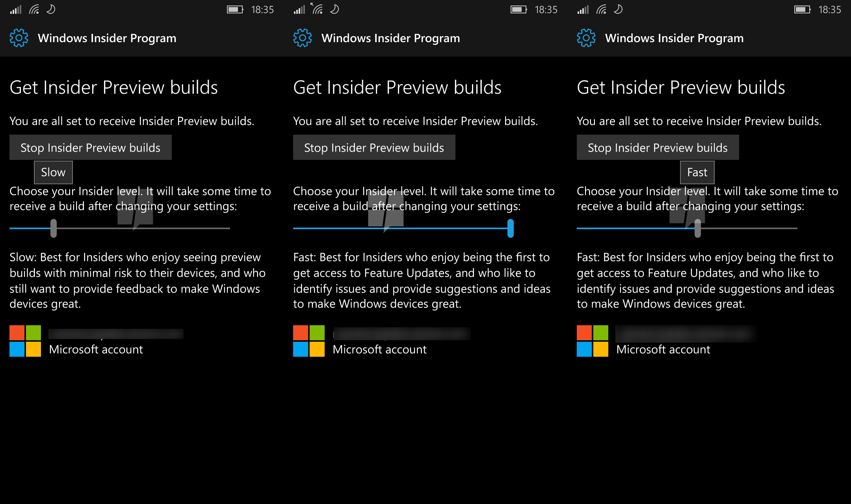851x504 pixels.
Task: Tap the signal strength icon in left screen
Action: pos(16,9)
